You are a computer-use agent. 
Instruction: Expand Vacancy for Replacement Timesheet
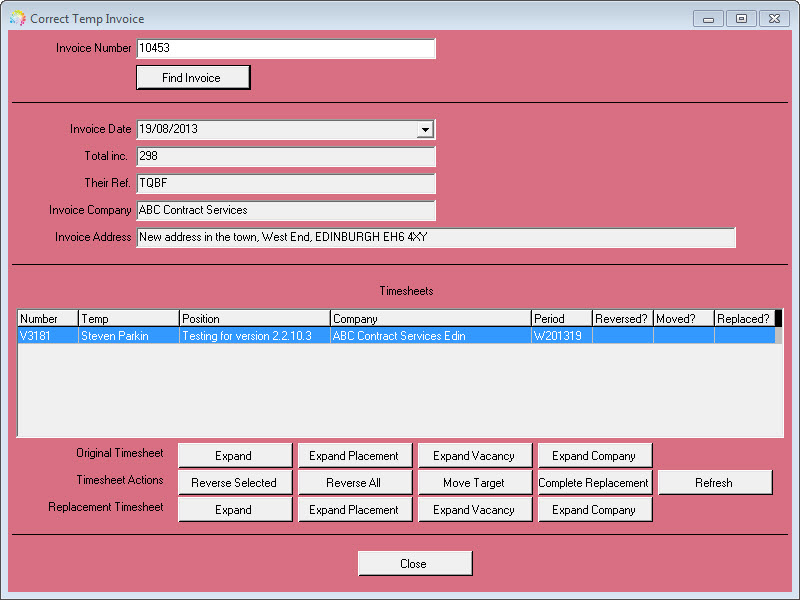click(475, 510)
